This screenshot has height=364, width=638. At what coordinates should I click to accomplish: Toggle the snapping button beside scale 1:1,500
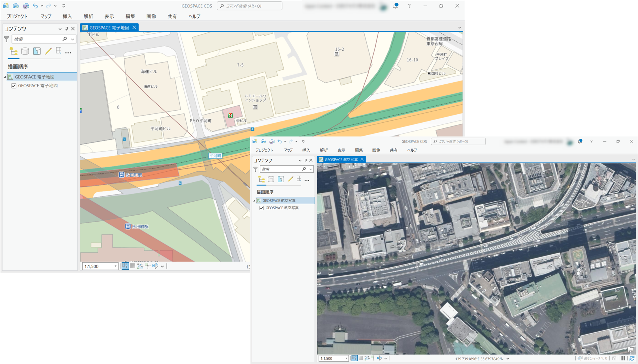[125, 266]
